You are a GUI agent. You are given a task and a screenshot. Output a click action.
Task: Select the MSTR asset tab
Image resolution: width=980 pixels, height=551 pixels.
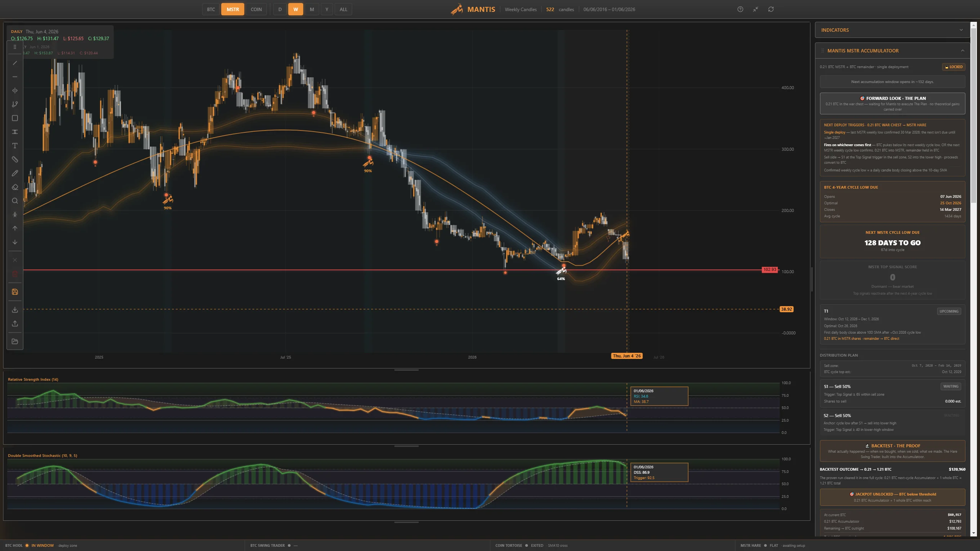coord(233,10)
